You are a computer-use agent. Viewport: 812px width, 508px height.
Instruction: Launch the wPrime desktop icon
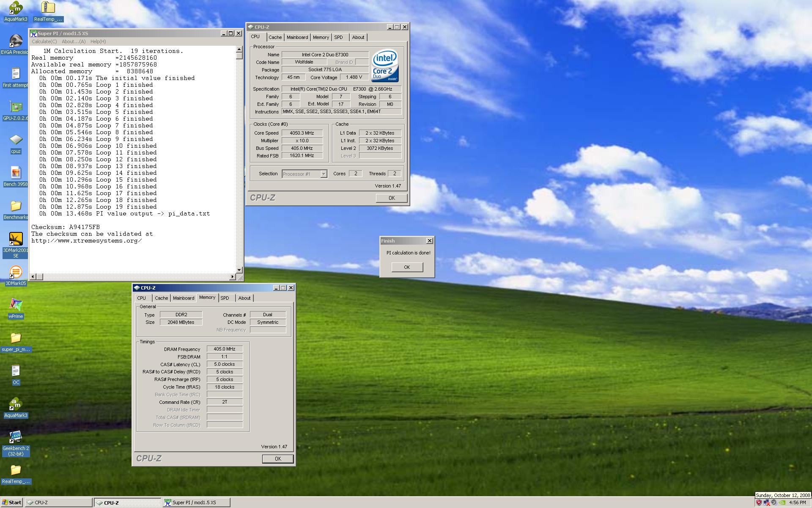(x=16, y=305)
